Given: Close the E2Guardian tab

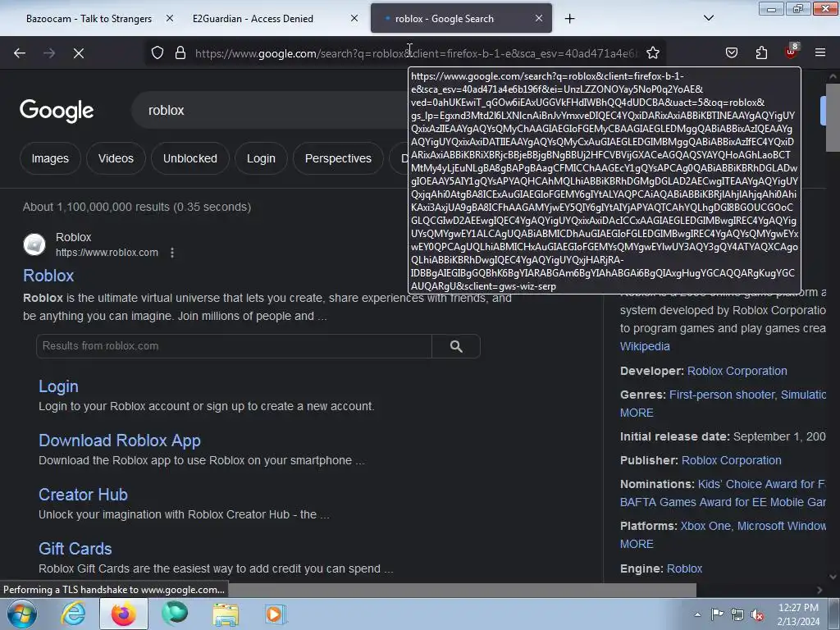Looking at the screenshot, I should 354,18.
